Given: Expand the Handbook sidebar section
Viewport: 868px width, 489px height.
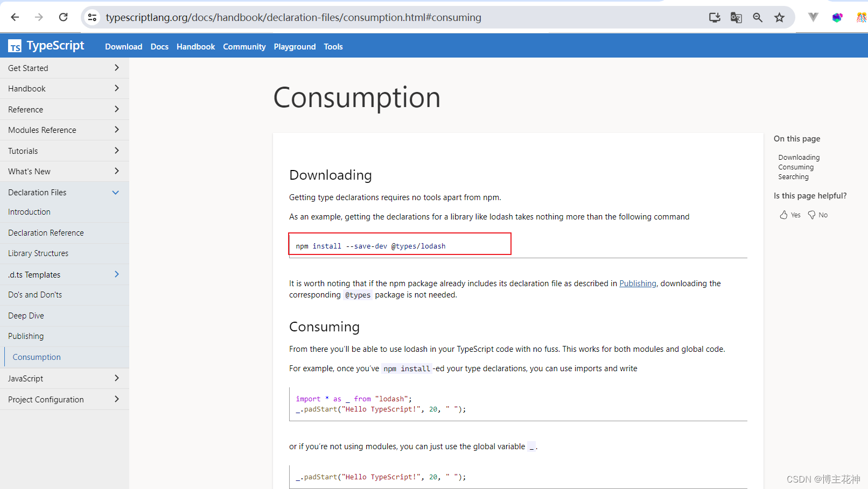Looking at the screenshot, I should [65, 88].
